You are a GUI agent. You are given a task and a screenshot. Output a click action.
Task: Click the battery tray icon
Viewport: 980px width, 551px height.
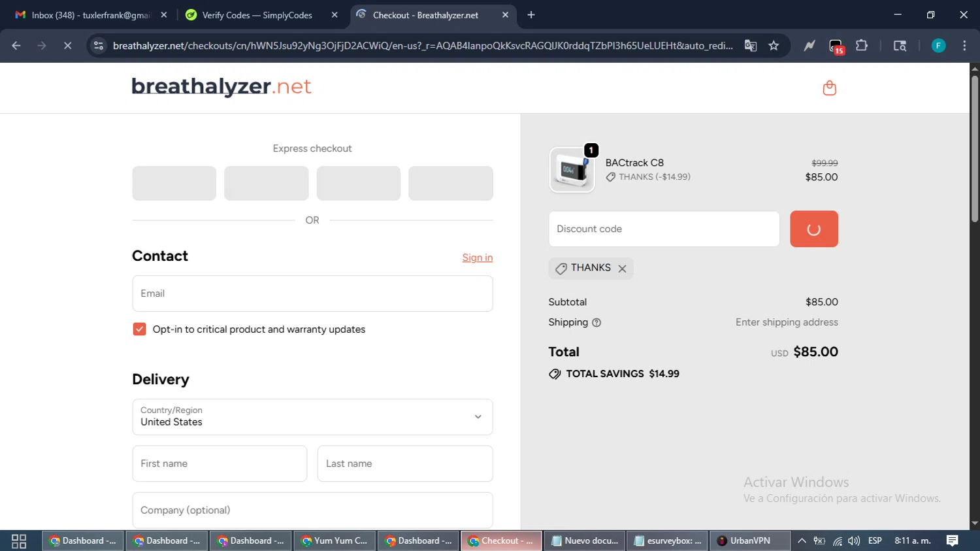pos(819,541)
